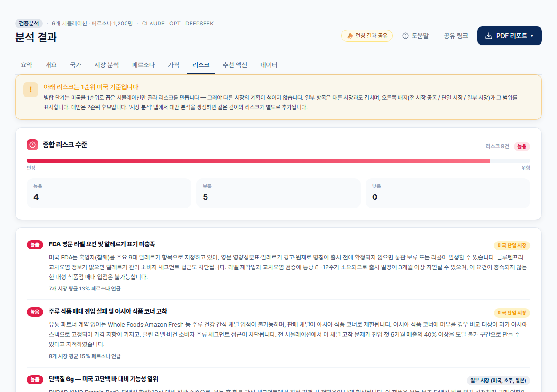Open the 추천 액션 tab

tap(235, 65)
